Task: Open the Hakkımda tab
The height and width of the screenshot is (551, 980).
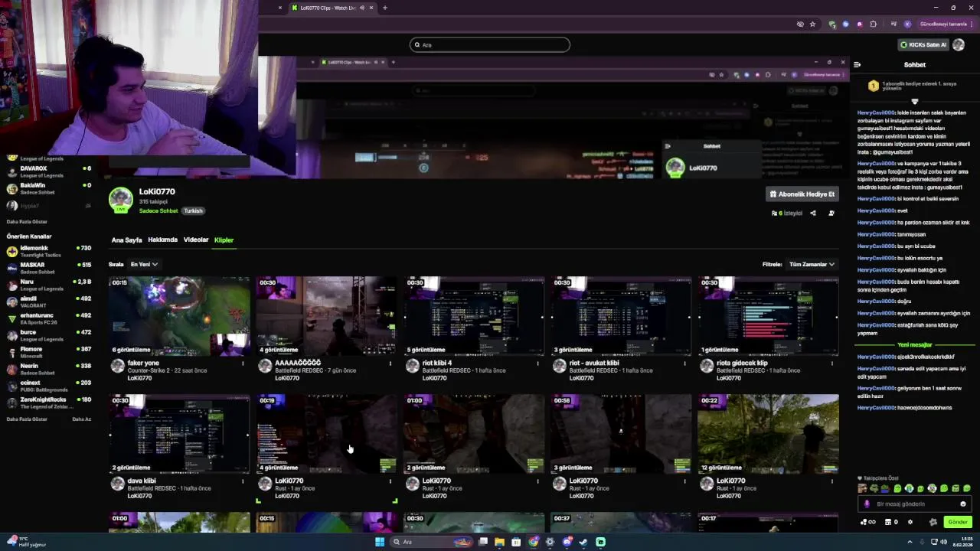Action: [x=162, y=240]
